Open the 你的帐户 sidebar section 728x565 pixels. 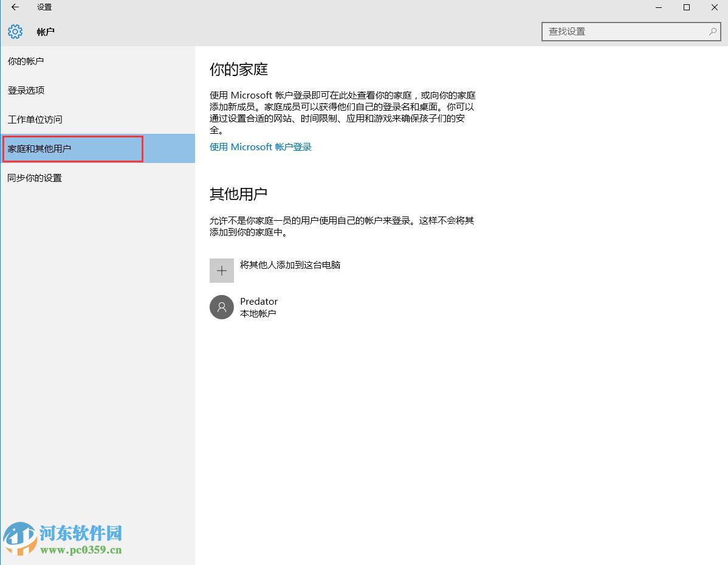click(26, 60)
